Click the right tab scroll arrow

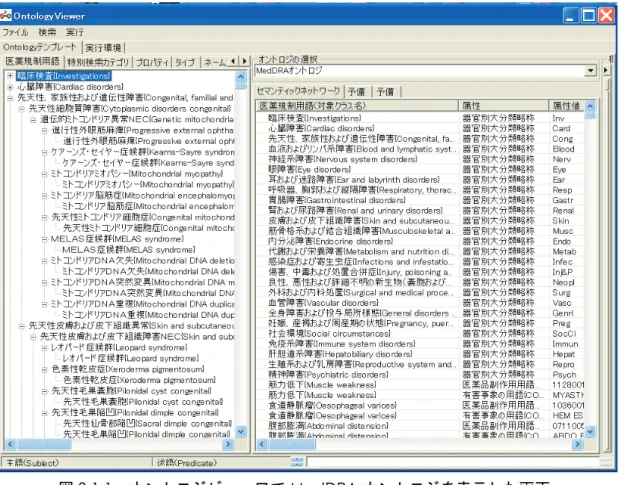(244, 61)
